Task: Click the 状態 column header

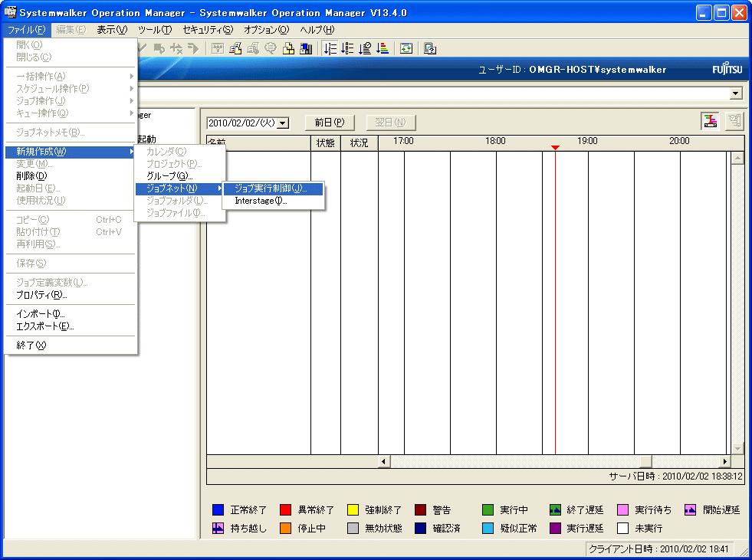Action: pos(325,142)
